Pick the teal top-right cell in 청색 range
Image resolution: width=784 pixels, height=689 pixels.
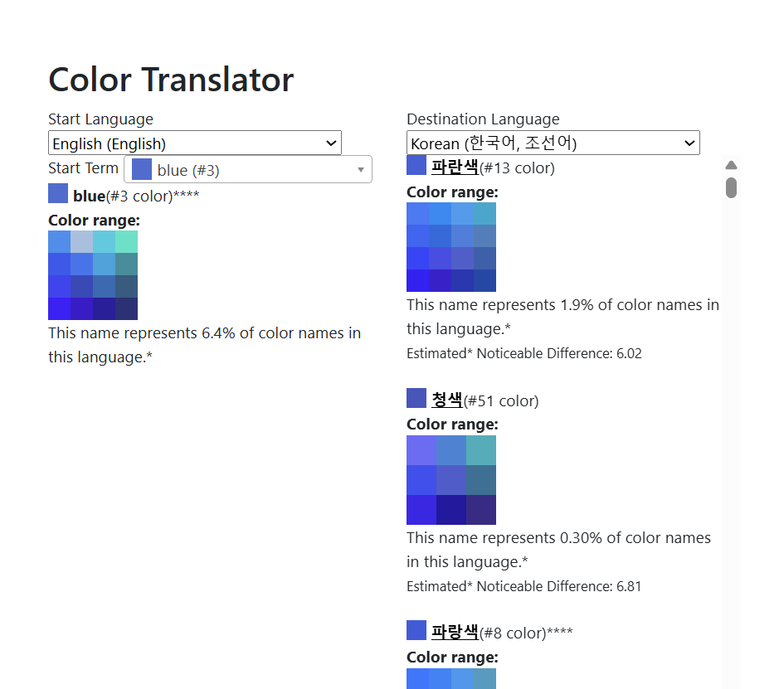coord(481,450)
